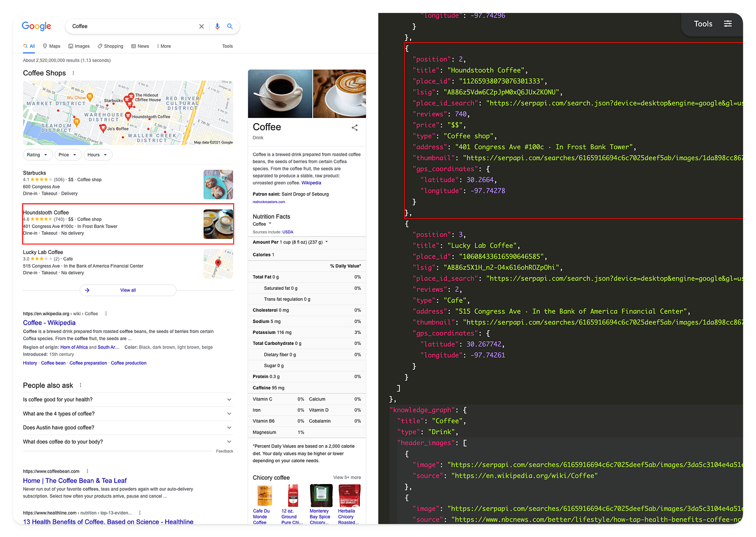Share the Coffee knowledge panel
Screen dimensions: 756x537
[x=355, y=128]
